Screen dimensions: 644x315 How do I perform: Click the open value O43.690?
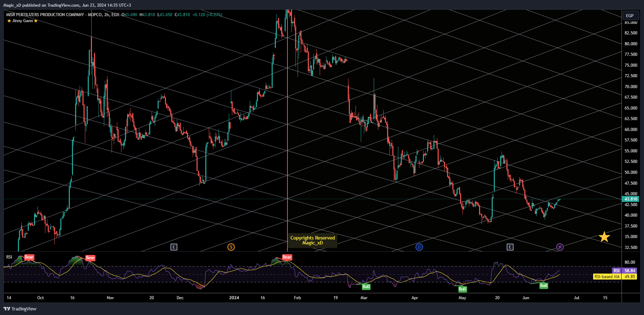[x=129, y=15]
